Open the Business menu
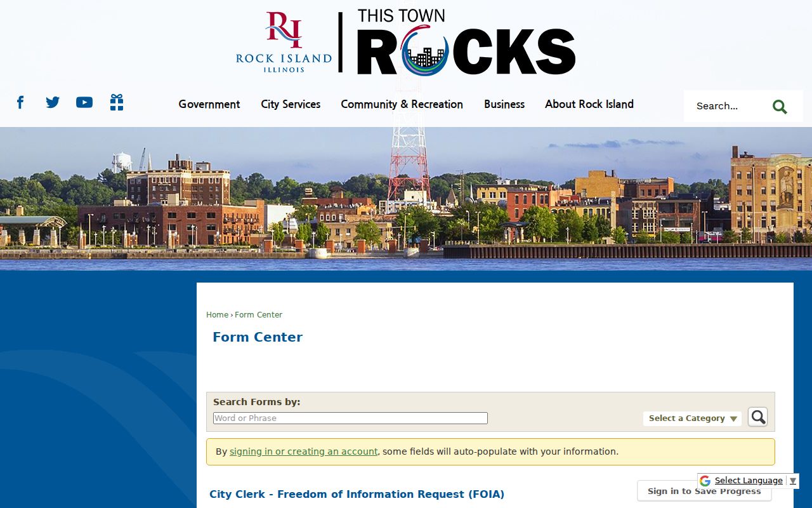Image resolution: width=812 pixels, height=508 pixels. click(504, 104)
